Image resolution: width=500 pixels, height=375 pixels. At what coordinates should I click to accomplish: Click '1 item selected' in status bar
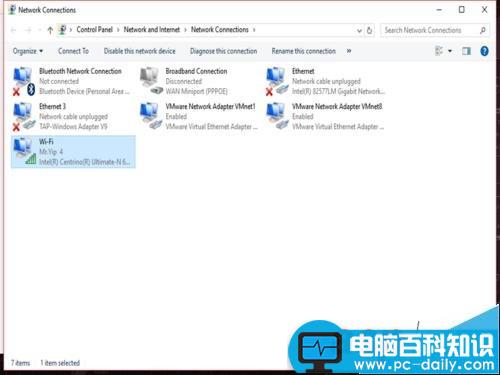[x=60, y=363]
